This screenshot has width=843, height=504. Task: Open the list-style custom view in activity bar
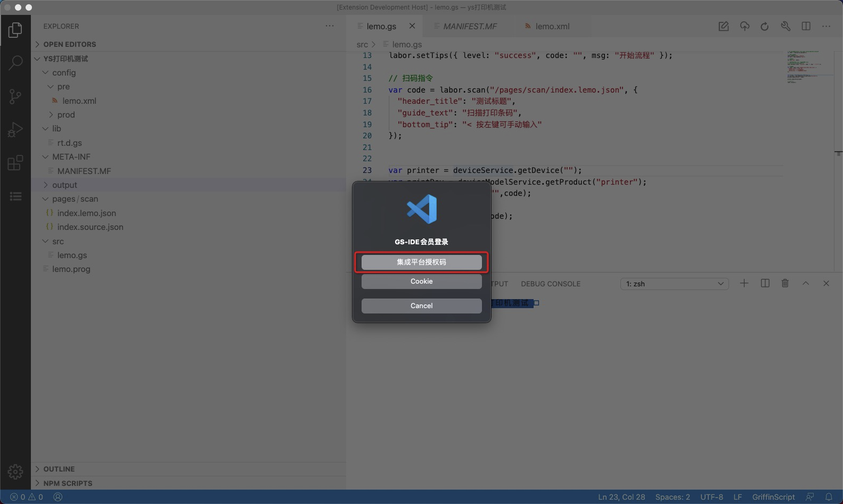(x=15, y=196)
